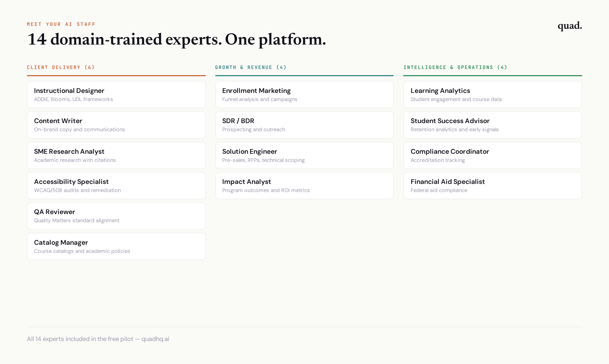The image size is (609, 364).
Task: Select the INTELLIGENCE & OPERATIONS heading
Action: pyautogui.click(x=455, y=67)
